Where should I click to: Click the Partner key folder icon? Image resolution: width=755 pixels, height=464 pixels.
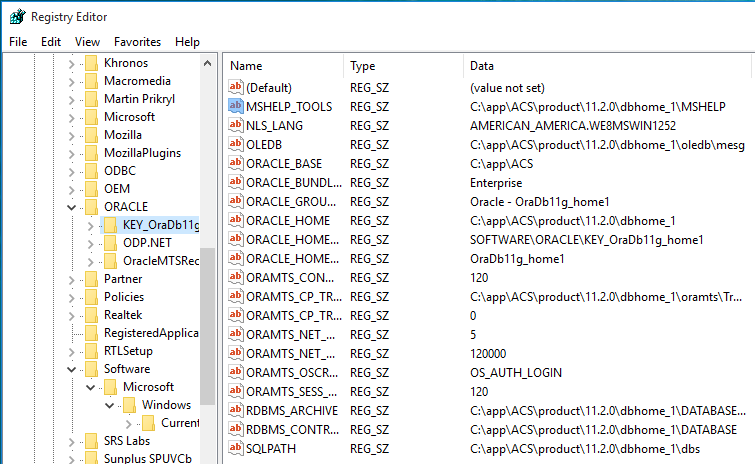tap(91, 279)
